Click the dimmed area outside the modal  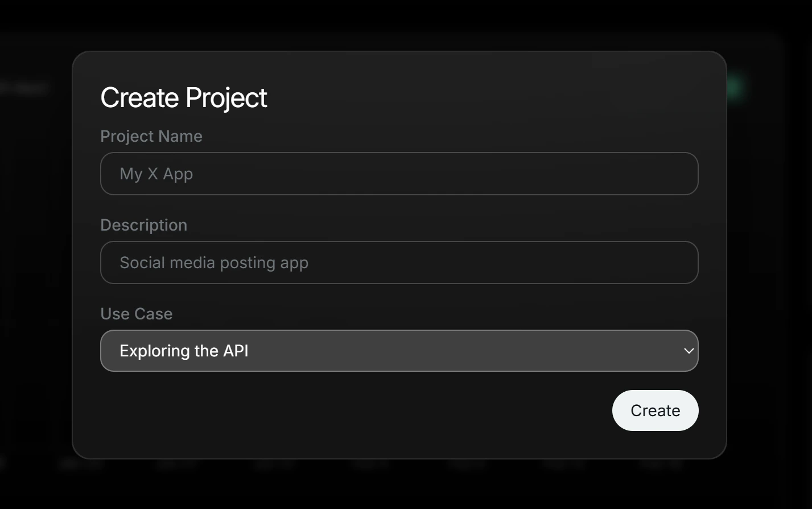34,285
